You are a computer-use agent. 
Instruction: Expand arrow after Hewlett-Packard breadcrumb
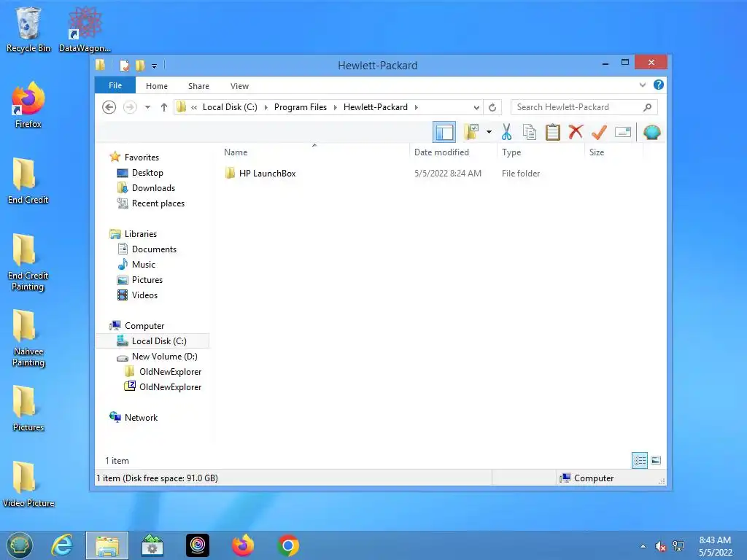pyautogui.click(x=416, y=107)
